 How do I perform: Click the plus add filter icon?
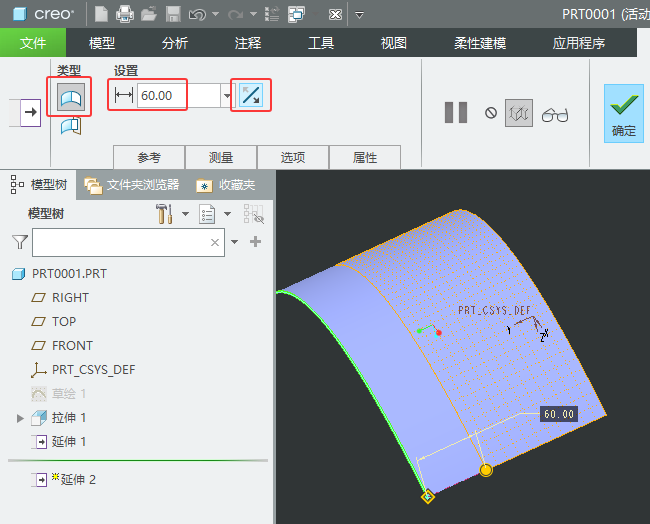click(255, 241)
